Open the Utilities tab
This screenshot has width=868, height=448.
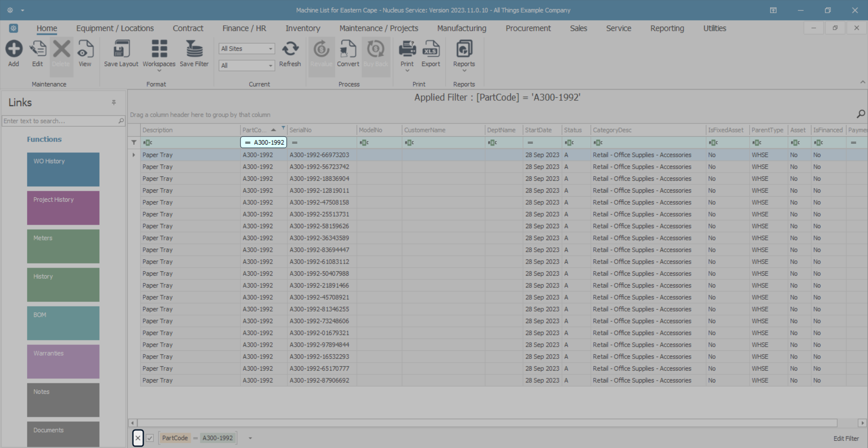click(715, 28)
